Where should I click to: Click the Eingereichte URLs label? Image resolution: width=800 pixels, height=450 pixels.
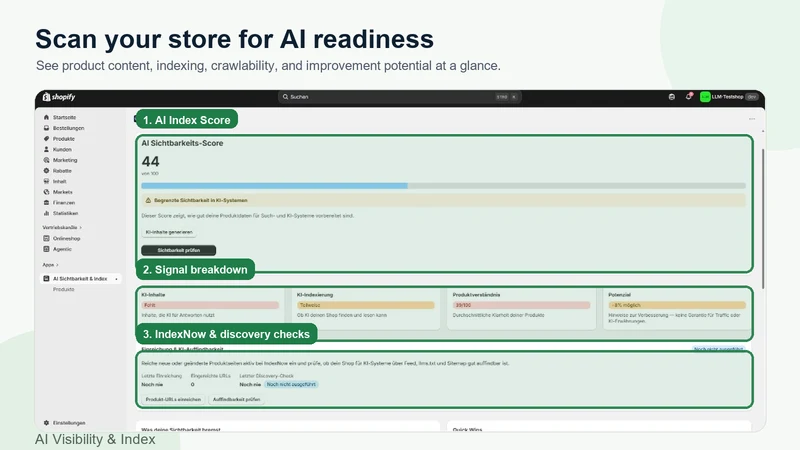pyautogui.click(x=211, y=376)
